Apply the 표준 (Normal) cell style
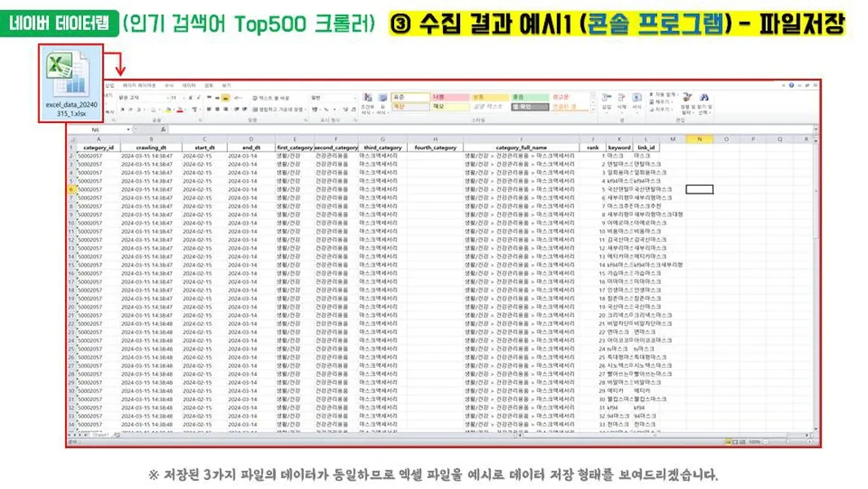 (x=410, y=98)
